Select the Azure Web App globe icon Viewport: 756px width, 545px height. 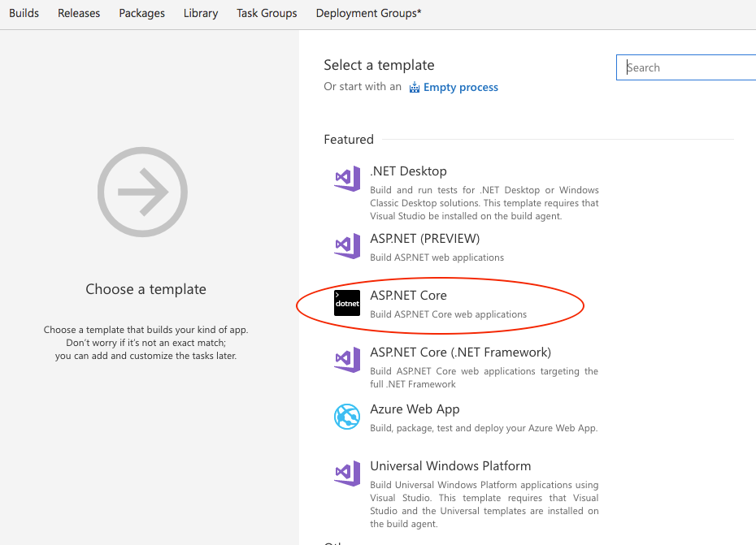(x=347, y=417)
